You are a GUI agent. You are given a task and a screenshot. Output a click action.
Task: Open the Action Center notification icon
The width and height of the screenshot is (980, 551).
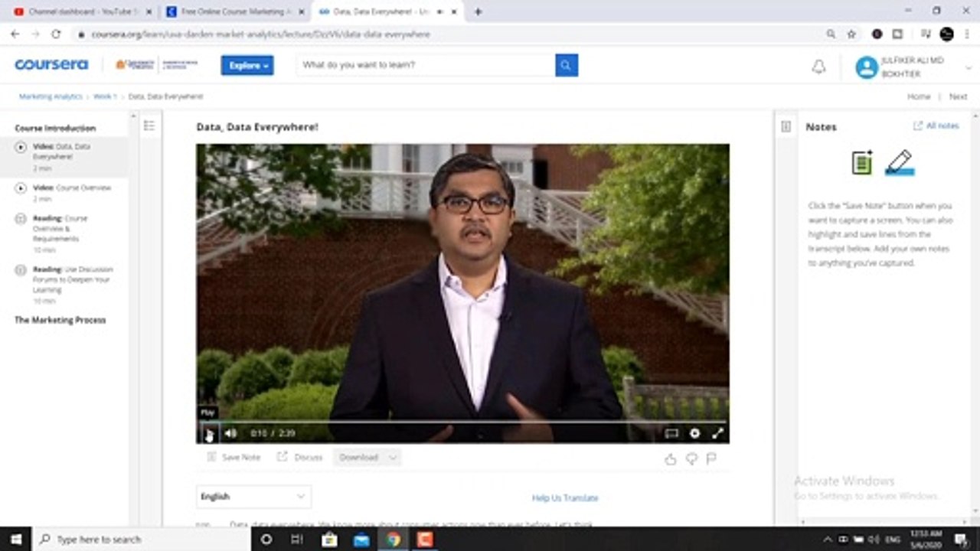pos(962,539)
